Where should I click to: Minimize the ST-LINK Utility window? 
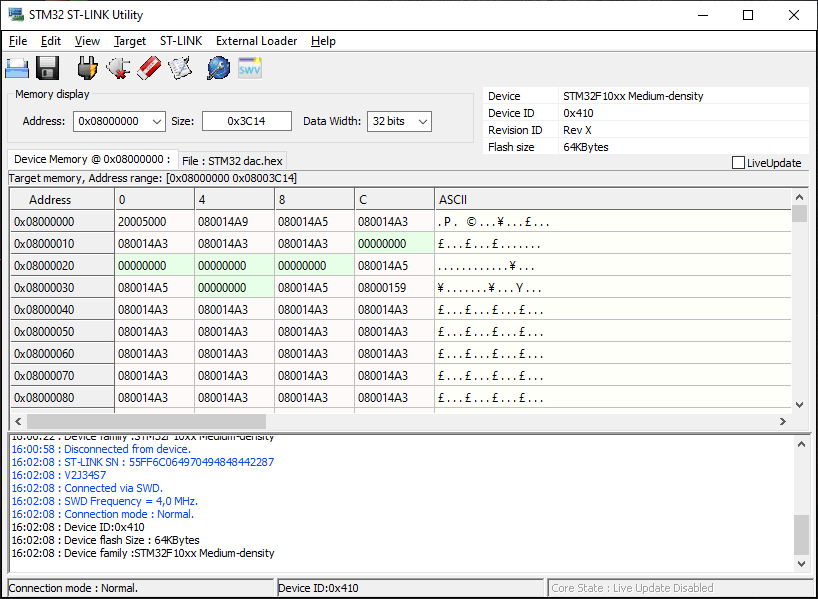point(703,15)
